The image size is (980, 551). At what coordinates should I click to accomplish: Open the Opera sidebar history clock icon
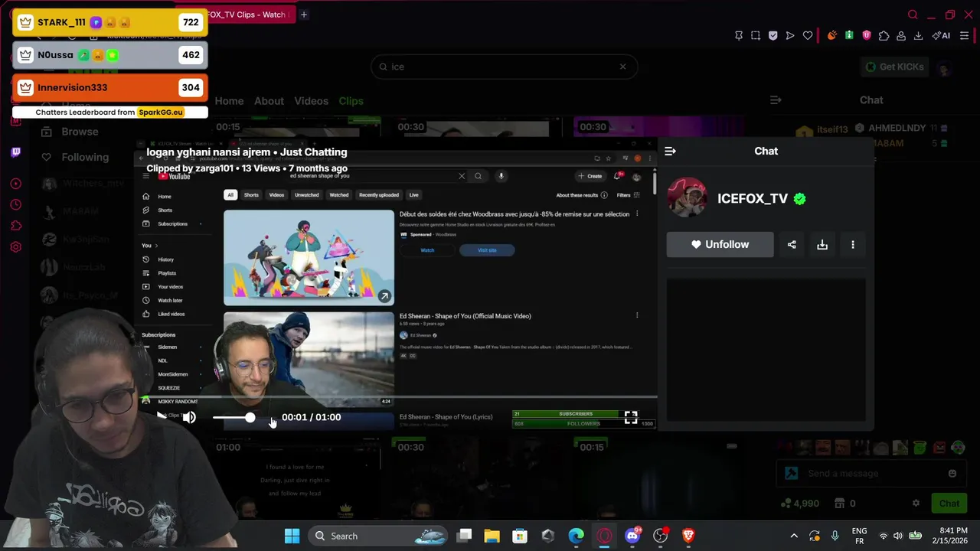pyautogui.click(x=15, y=205)
